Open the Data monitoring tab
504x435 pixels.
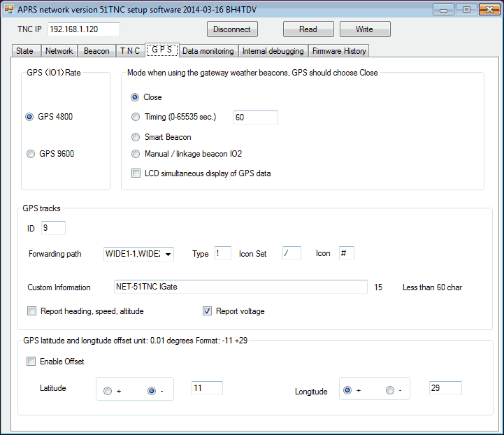click(208, 51)
